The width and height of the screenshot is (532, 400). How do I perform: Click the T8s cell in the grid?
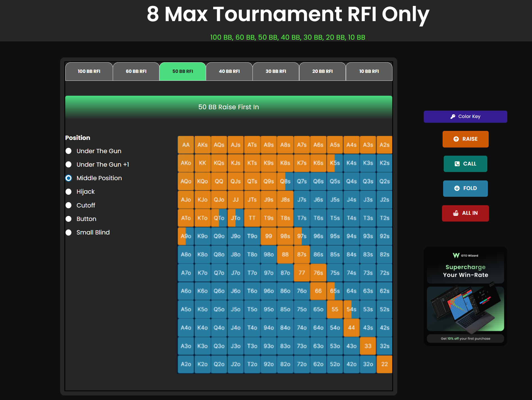click(285, 218)
